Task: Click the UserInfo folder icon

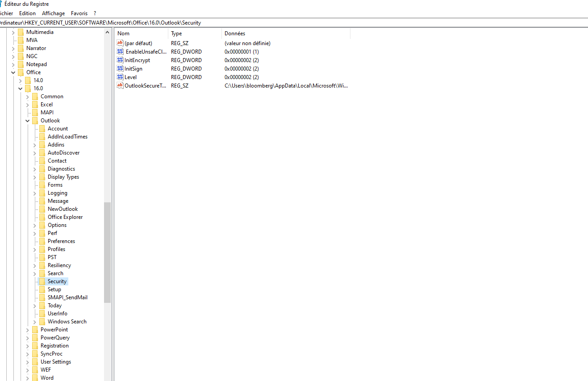Action: pos(42,314)
